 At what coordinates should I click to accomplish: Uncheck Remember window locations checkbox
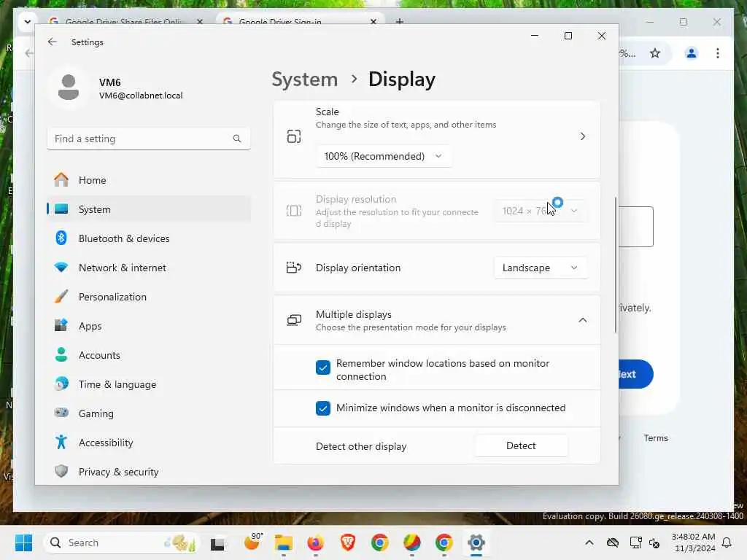(x=322, y=367)
